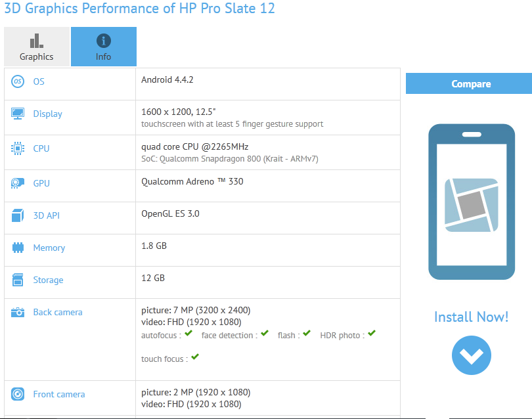Click the Back camera icon

tap(18, 312)
